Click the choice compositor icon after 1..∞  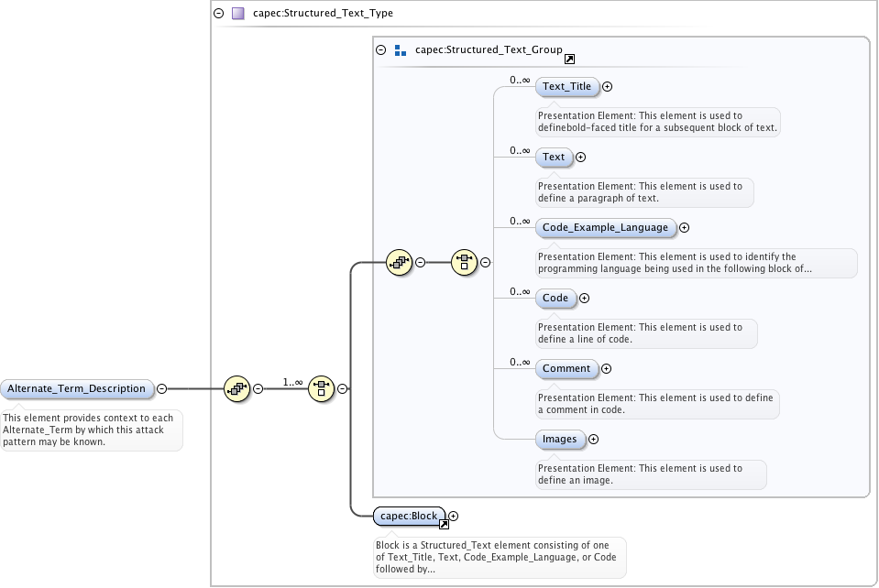(x=321, y=388)
